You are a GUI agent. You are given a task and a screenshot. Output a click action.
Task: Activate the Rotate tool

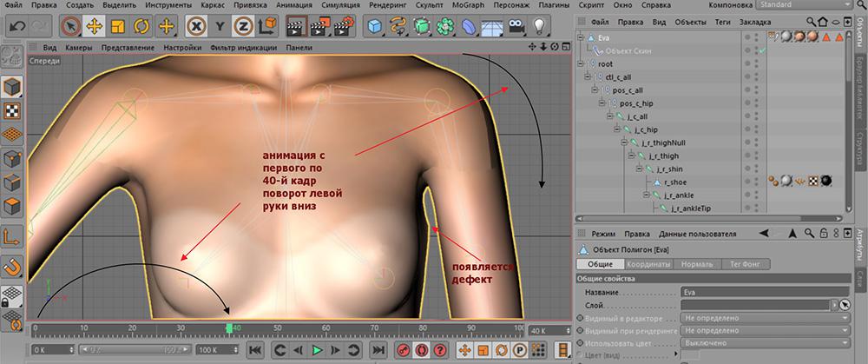pyautogui.click(x=141, y=26)
